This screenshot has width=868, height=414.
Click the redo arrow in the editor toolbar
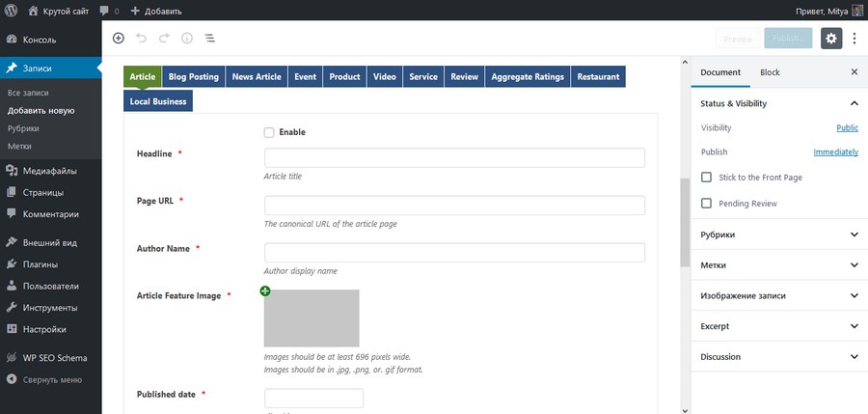164,39
